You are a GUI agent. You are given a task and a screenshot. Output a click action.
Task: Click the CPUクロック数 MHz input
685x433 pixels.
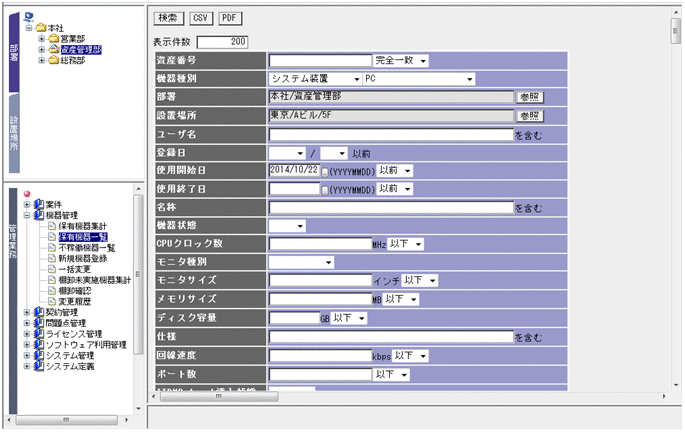click(320, 244)
